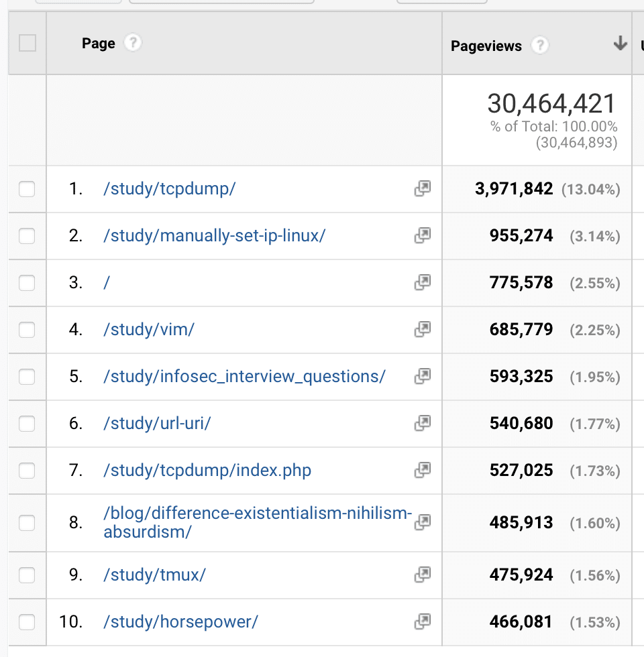Click the help icon next to Pageviews
The height and width of the screenshot is (657, 644).
(540, 46)
